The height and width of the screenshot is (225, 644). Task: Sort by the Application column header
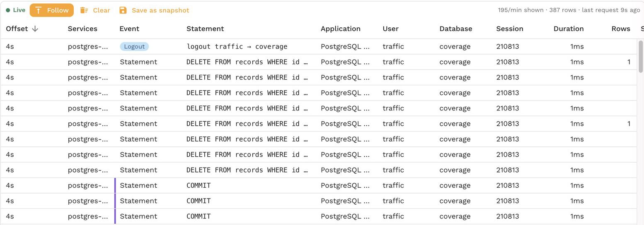(341, 29)
